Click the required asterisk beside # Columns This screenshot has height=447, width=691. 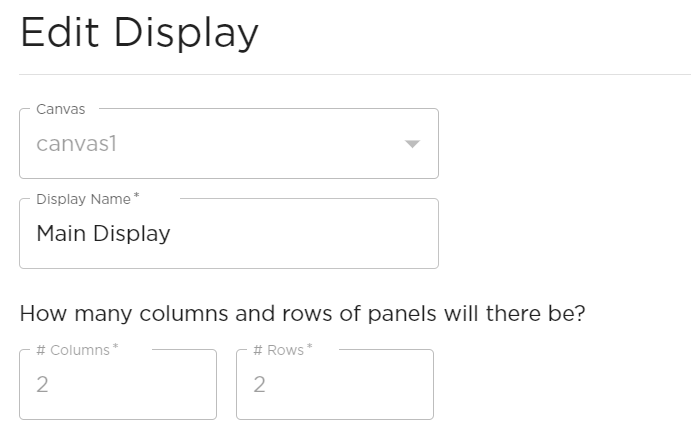[114, 349]
